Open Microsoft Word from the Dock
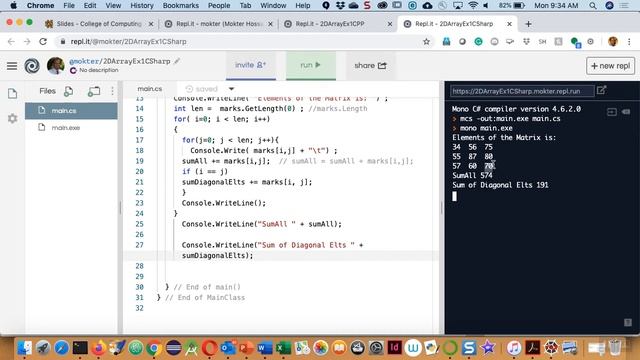The image size is (640, 360). pyautogui.click(x=265, y=348)
